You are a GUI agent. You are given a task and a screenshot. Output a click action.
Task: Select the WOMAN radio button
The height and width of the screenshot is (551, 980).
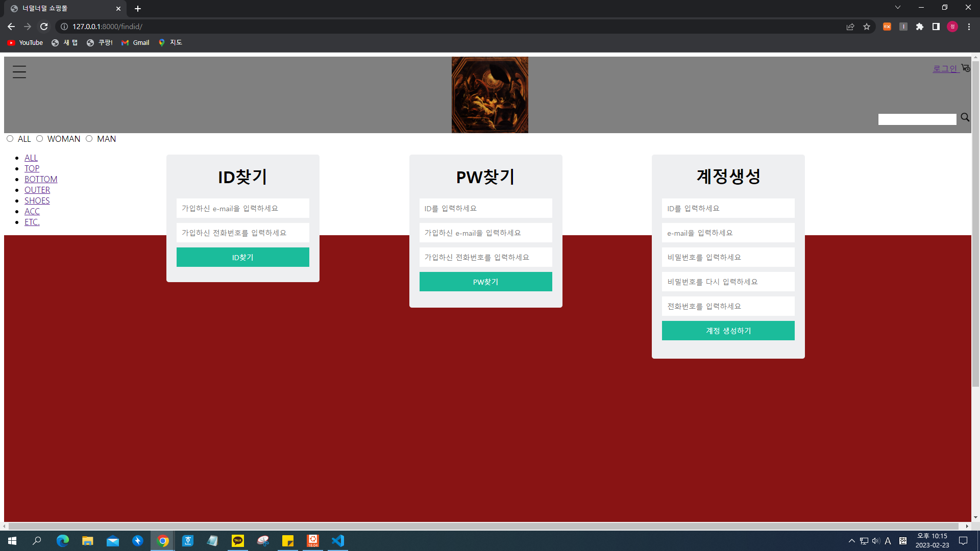click(39, 139)
